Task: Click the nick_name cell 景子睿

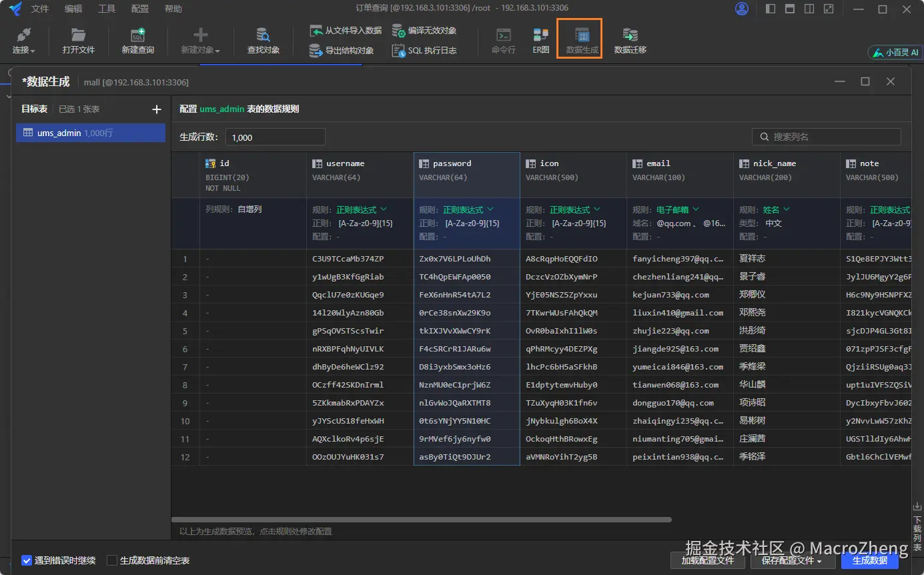Action: [787, 277]
